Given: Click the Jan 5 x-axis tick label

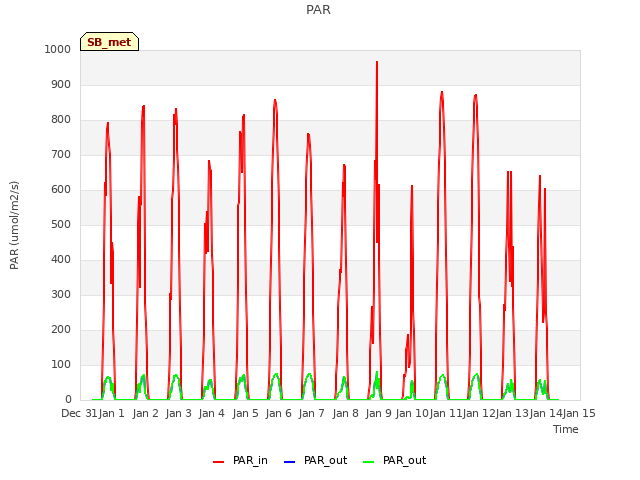Looking at the screenshot, I should 245,413.
